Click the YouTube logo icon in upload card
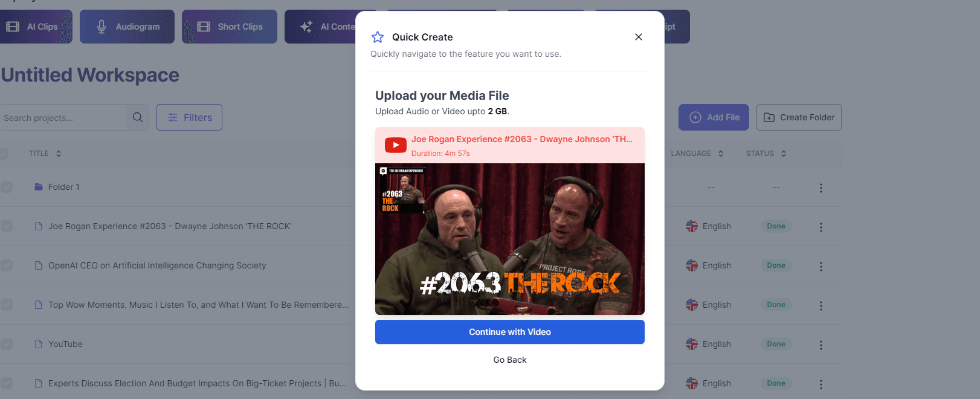 coord(396,145)
